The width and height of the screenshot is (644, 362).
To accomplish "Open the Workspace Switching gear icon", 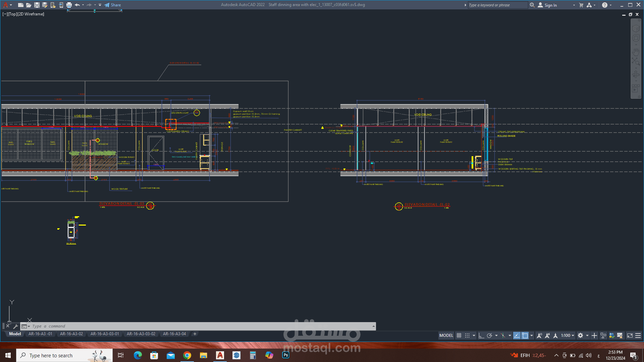I will pyautogui.click(x=581, y=336).
